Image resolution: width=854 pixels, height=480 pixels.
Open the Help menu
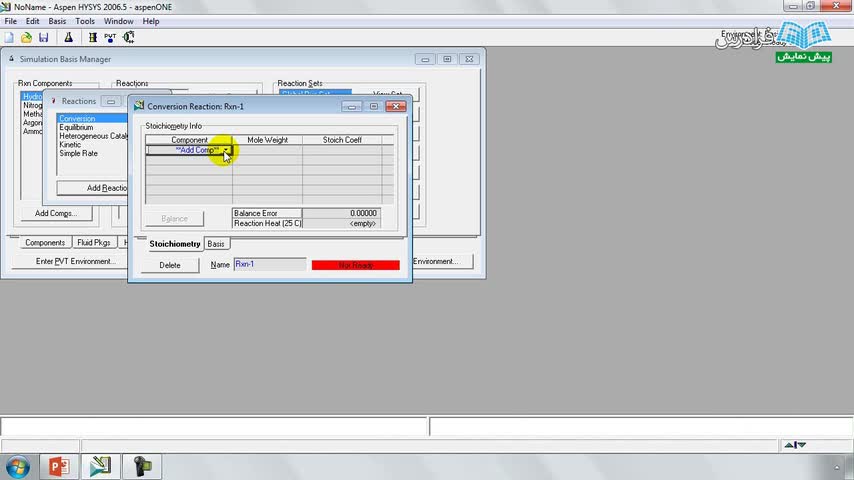[x=151, y=21]
